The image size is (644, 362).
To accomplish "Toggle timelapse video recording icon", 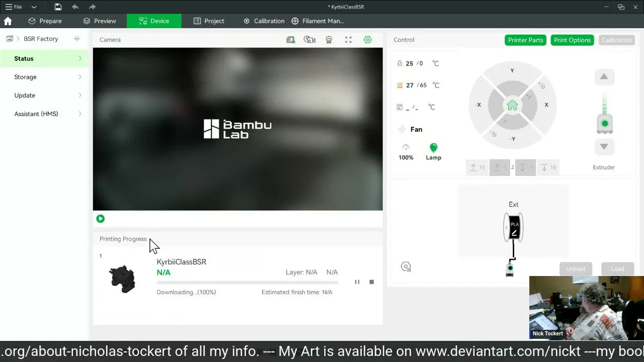I will [309, 40].
